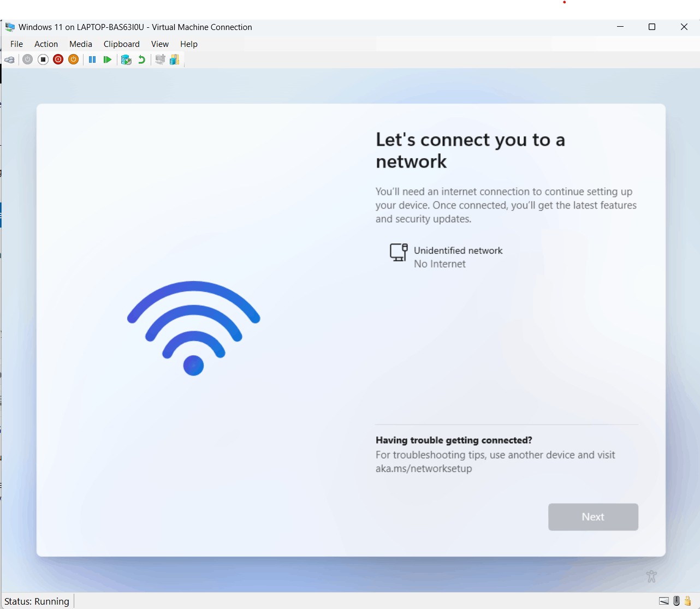This screenshot has width=700, height=609.
Task: Shut down the VM with the red power icon
Action: tap(58, 59)
